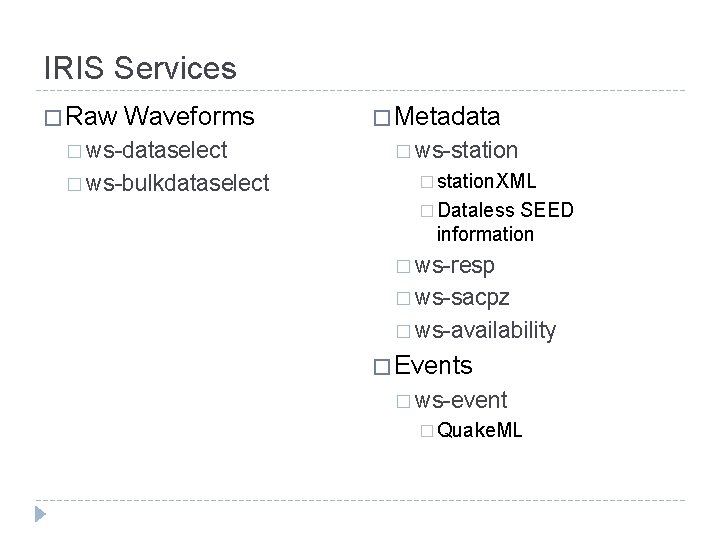Screen dimensions: 720x540
Task: Select the IRIS Services slide title
Action: pos(141,68)
